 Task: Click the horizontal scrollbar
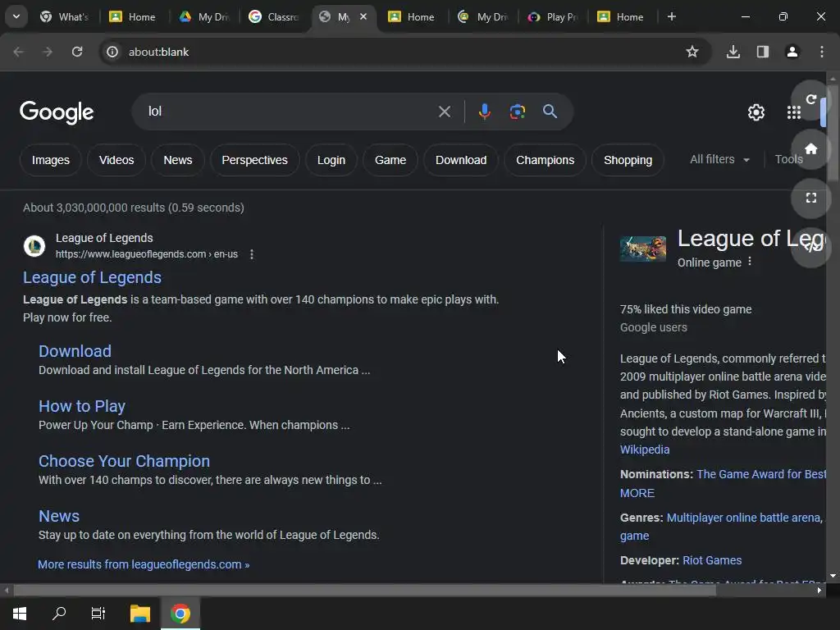[x=365, y=591]
